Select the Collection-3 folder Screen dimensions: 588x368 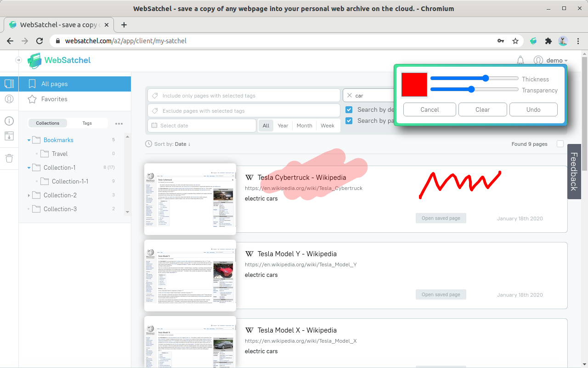click(x=60, y=209)
